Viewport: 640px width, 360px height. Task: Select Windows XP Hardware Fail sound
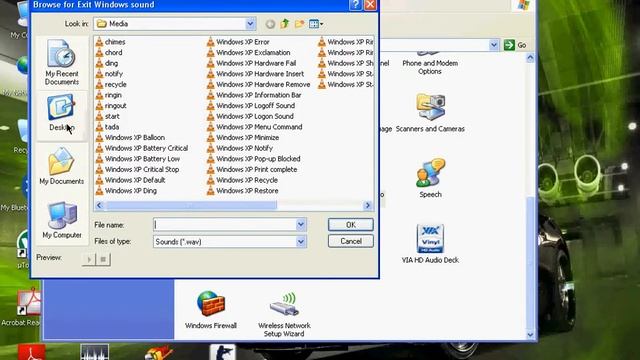coord(251,63)
